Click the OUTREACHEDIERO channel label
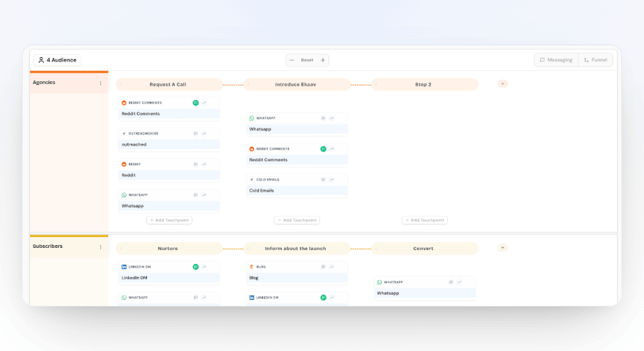The width and height of the screenshot is (644, 351). [143, 133]
